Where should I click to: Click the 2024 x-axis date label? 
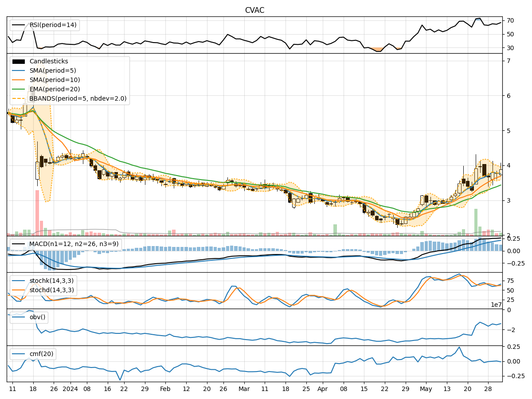(70, 389)
